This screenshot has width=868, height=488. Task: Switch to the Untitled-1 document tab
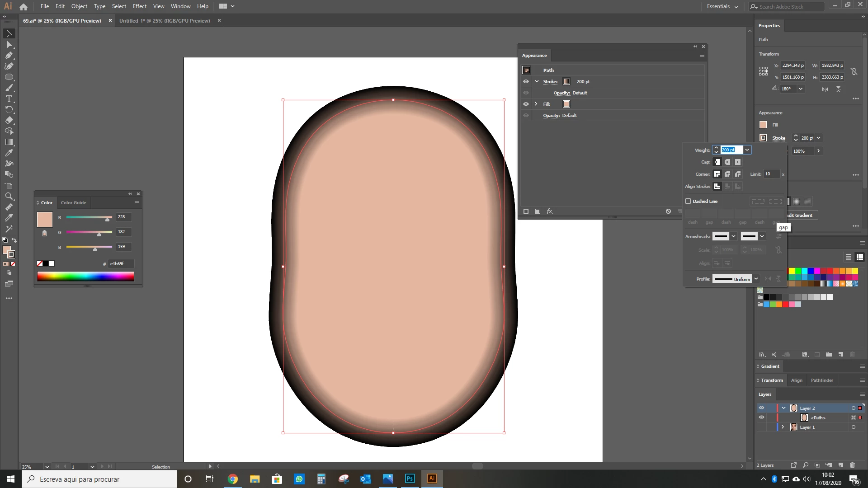click(x=165, y=21)
